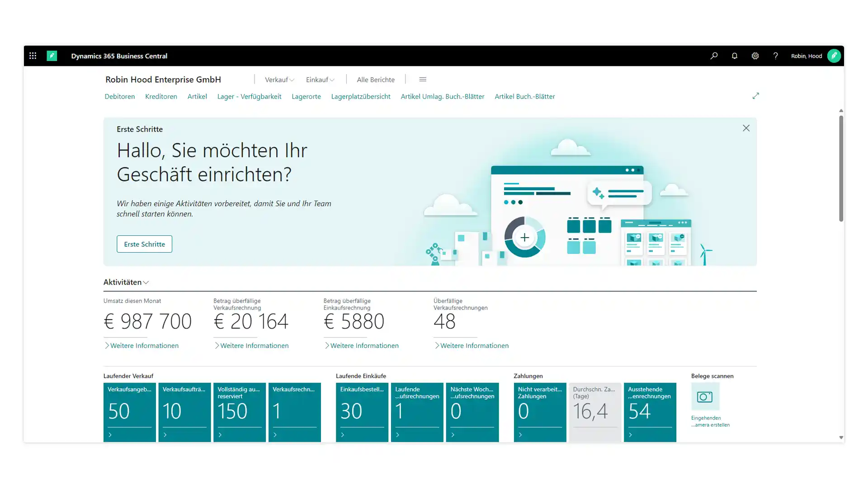The image size is (868, 488).
Task: Click arrow on Verkaufsrechnungen tile
Action: (275, 435)
